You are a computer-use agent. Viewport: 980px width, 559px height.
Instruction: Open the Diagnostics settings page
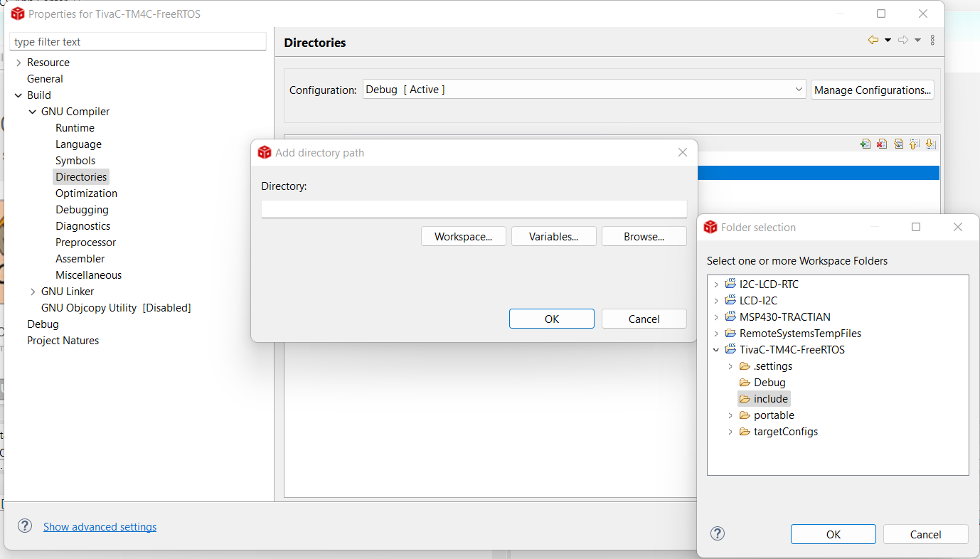(x=83, y=226)
